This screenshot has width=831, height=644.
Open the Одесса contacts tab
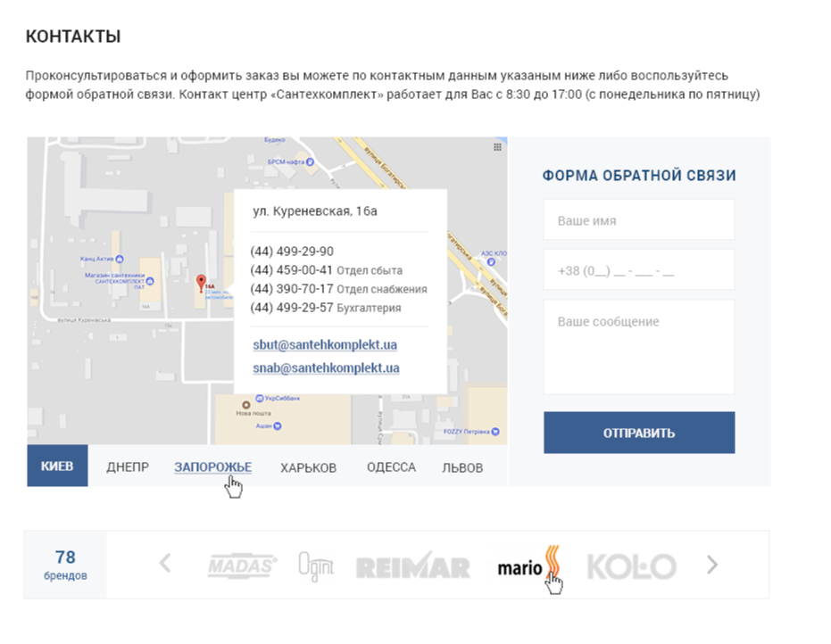coord(391,467)
